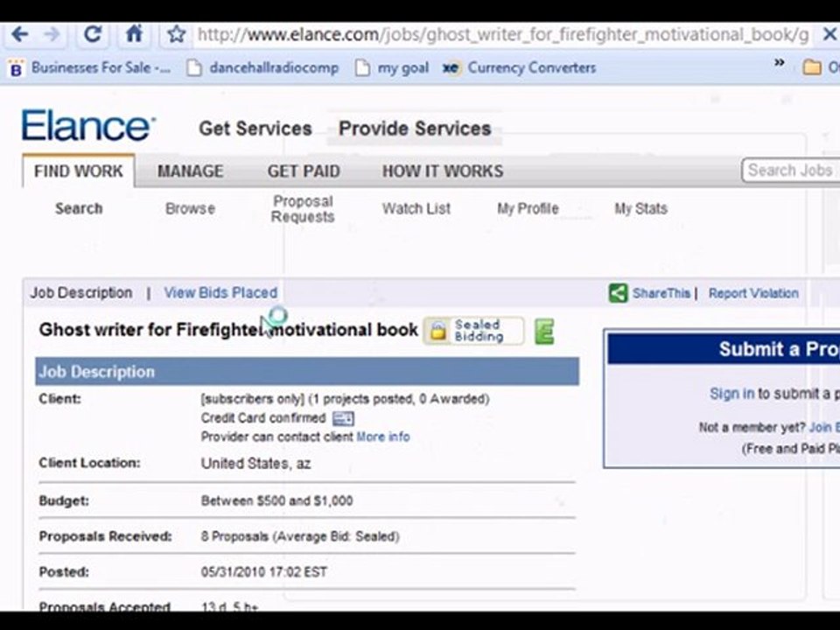Click ShareThis link text
The height and width of the screenshot is (630, 840).
(x=661, y=293)
